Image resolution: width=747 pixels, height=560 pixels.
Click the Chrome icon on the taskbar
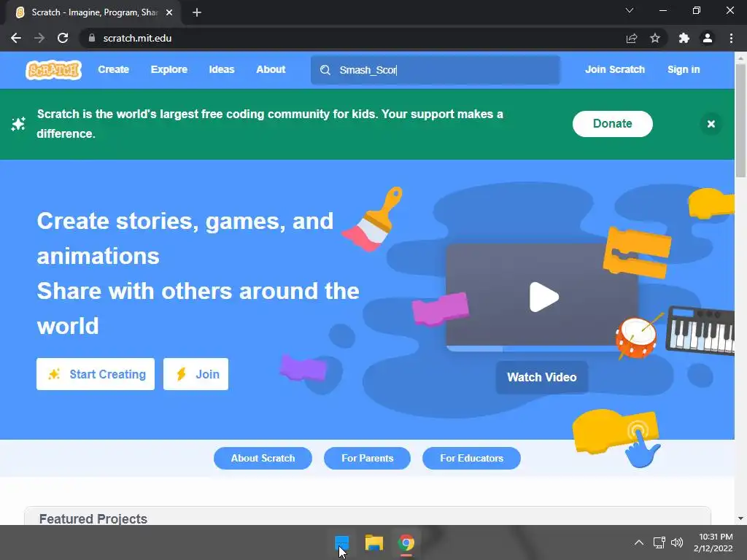(x=406, y=542)
